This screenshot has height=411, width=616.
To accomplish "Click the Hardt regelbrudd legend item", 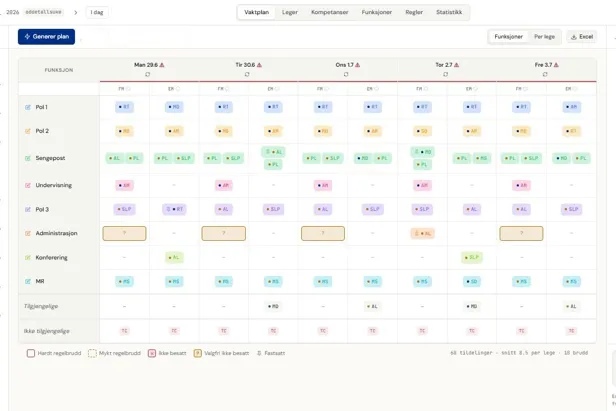I will click(54, 353).
